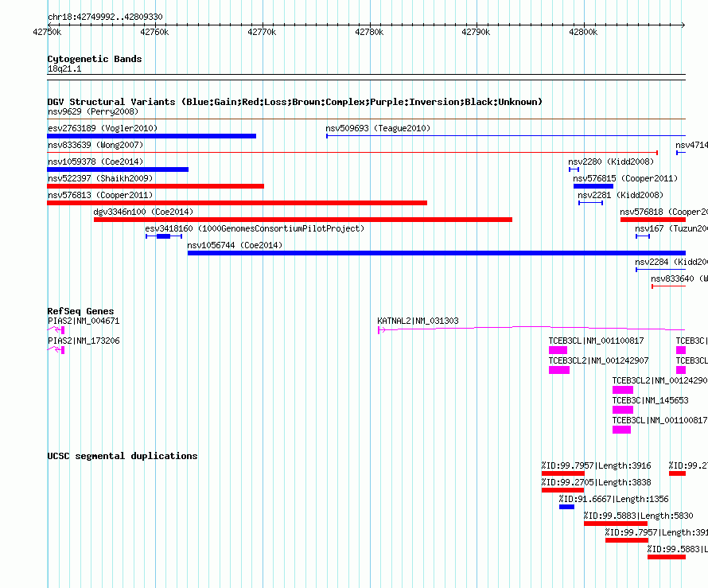Click the red loss bar under nsv522397
The image size is (708, 588).
[155, 186]
